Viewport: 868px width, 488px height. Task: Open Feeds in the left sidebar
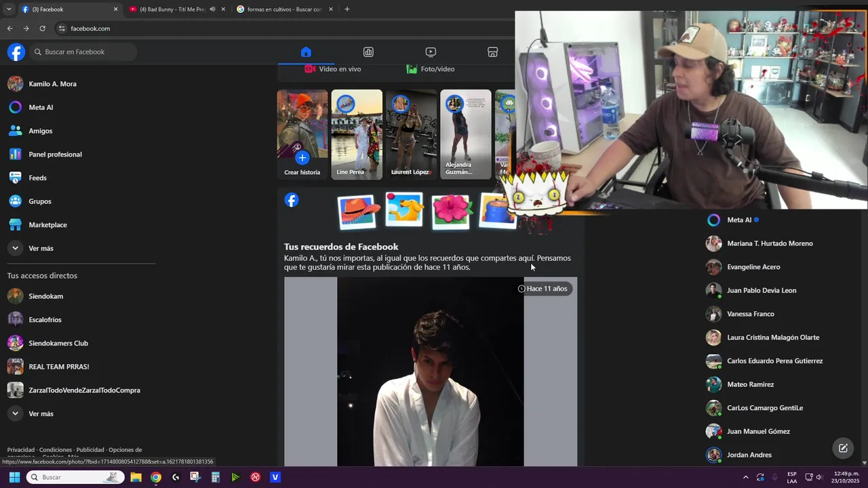(37, 178)
